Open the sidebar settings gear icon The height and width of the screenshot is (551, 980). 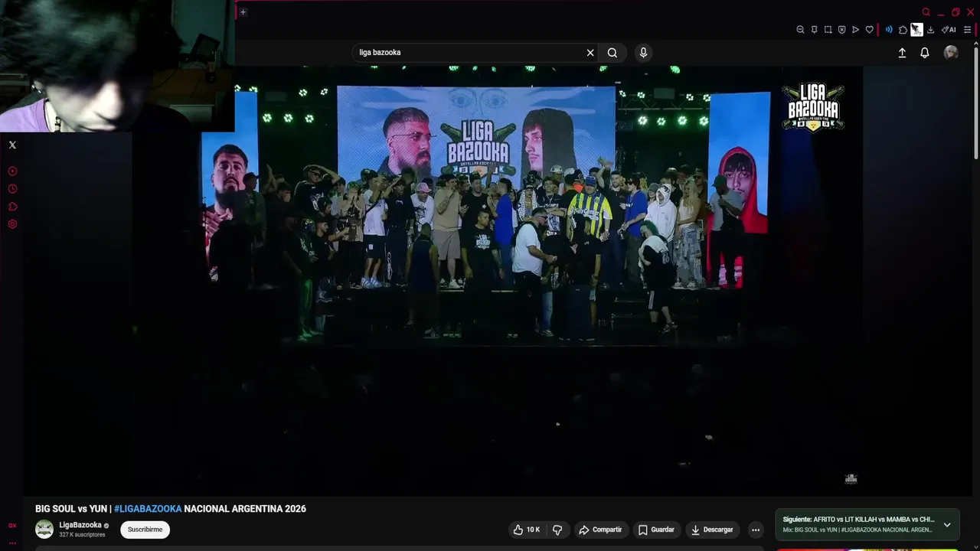(x=12, y=224)
